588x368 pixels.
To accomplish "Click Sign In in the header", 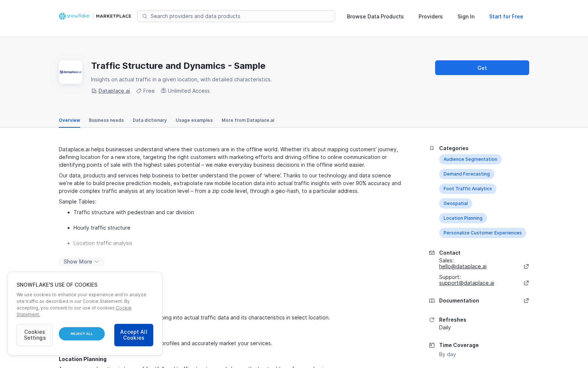I will click(x=466, y=17).
